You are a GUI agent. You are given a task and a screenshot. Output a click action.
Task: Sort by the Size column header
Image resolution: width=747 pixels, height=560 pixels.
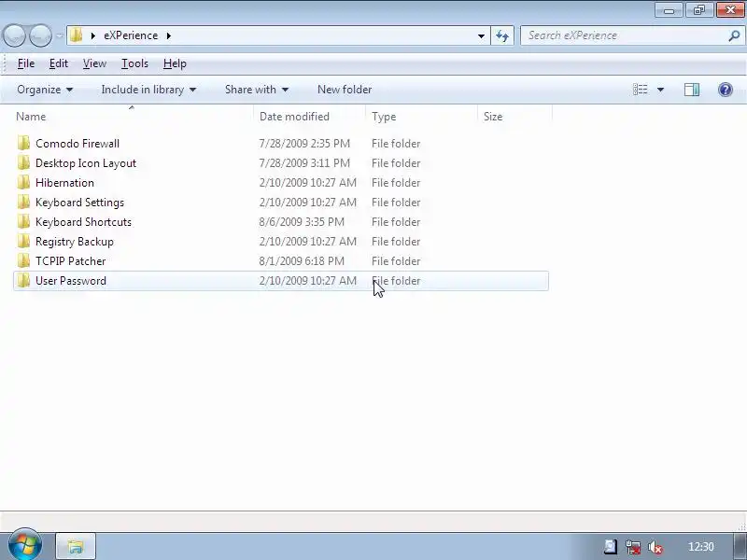(x=515, y=117)
